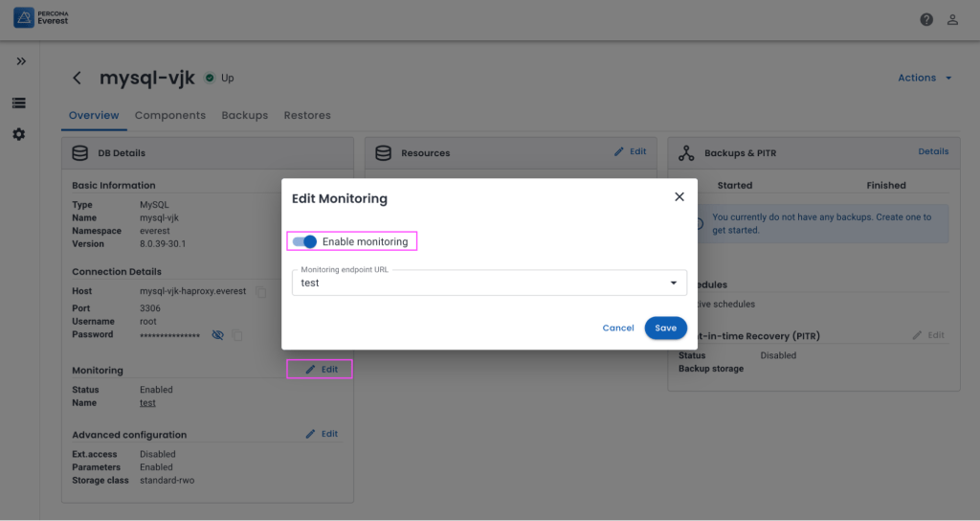Click the Backups & PITR branch icon
980x521 pixels.
click(x=686, y=152)
